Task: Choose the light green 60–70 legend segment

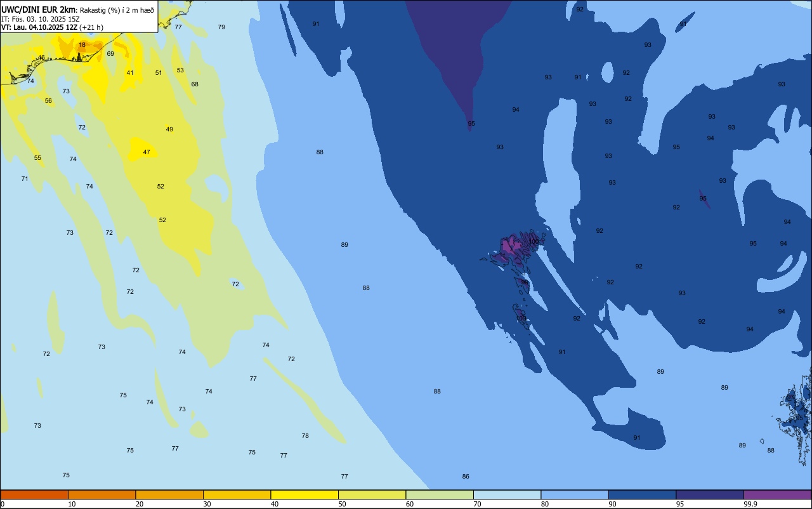Action: click(440, 494)
